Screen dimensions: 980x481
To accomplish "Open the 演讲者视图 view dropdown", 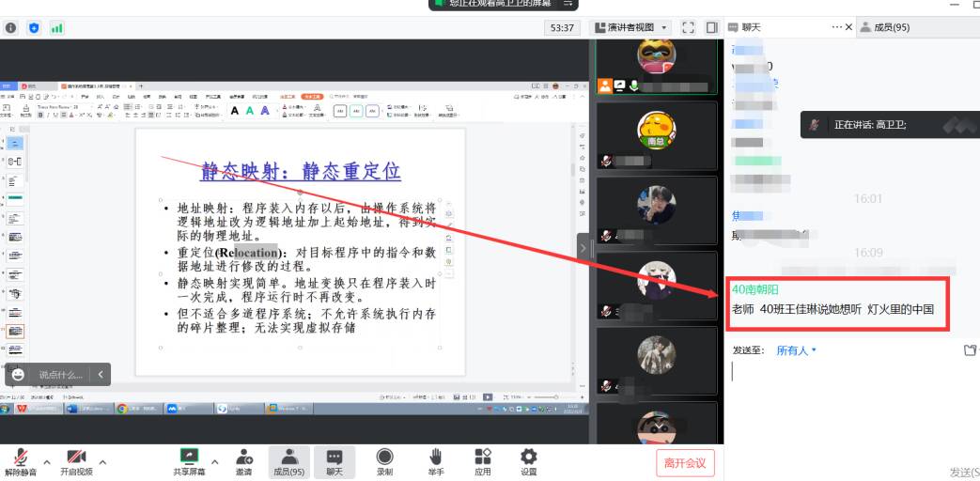I will [630, 27].
